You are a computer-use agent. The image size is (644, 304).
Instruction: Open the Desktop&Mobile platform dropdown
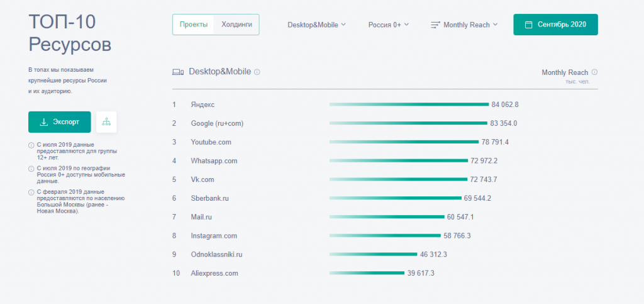317,25
